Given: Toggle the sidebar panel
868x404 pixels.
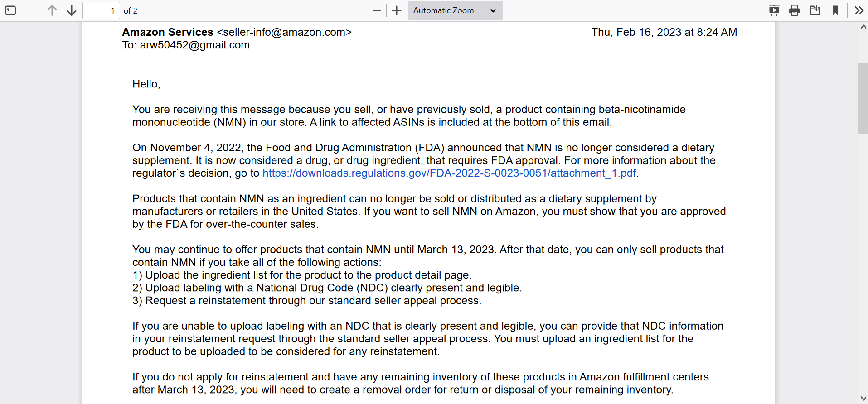Looking at the screenshot, I should (x=10, y=10).
